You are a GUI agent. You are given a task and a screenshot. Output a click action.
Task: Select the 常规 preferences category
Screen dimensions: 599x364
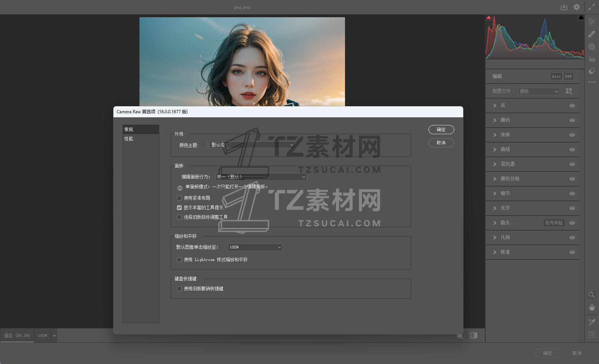pos(141,129)
